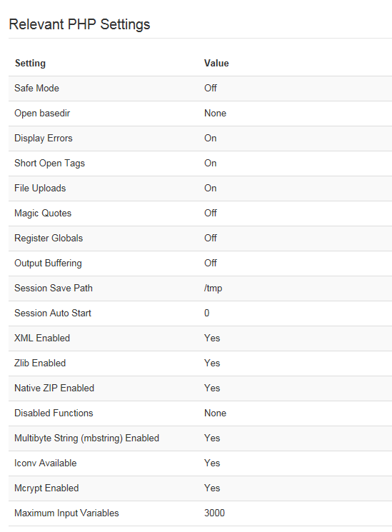Click the Register Globals label
392x532 pixels.
[x=49, y=239]
